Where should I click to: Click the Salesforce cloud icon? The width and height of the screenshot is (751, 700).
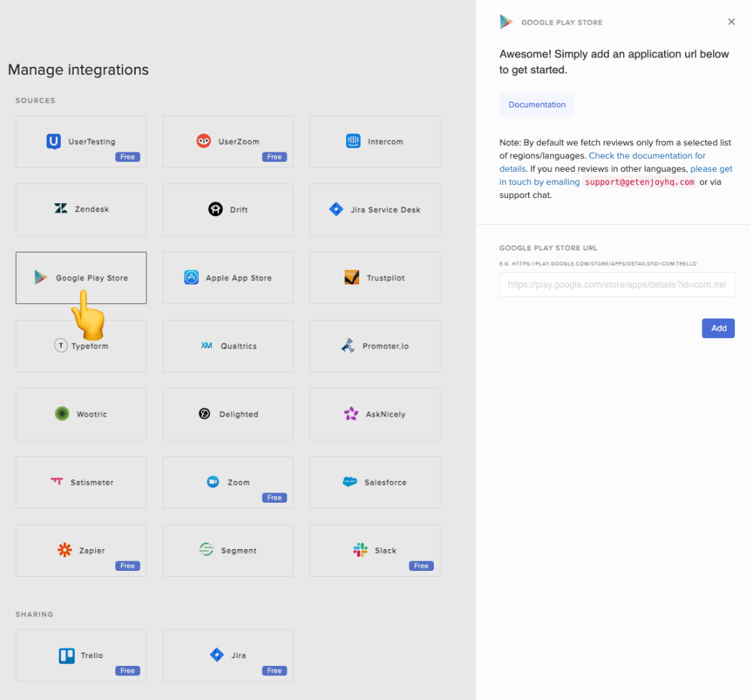350,482
